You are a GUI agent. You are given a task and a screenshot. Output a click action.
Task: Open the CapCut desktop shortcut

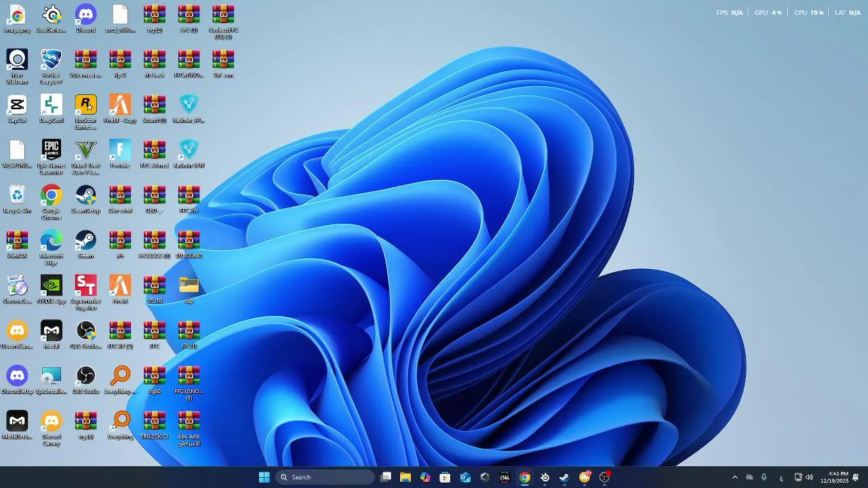(17, 108)
